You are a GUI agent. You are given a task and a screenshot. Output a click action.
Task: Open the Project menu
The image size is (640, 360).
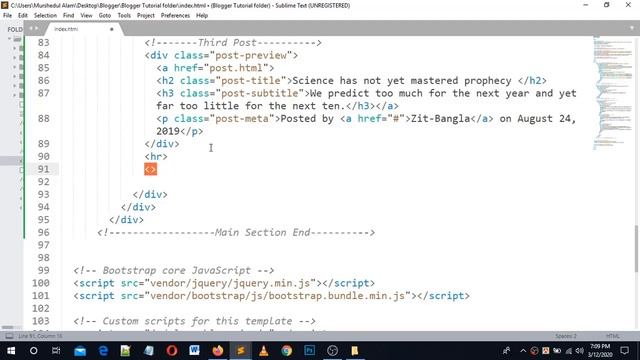(x=146, y=16)
